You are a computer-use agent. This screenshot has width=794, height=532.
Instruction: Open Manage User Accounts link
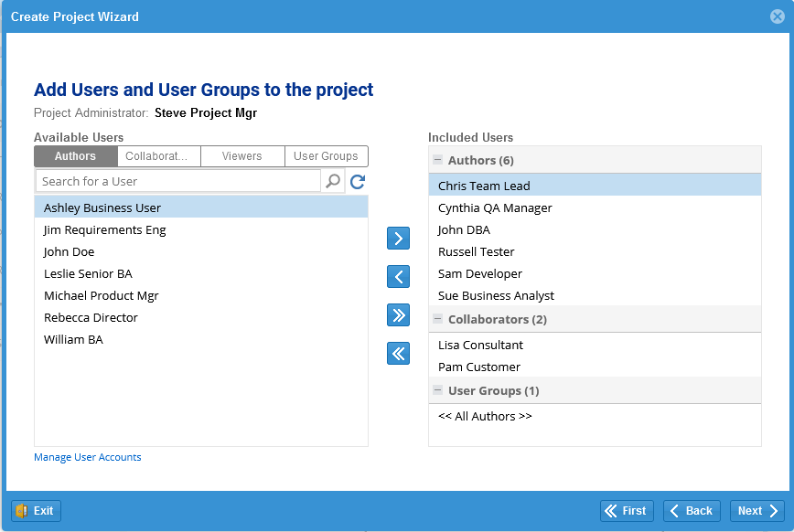pos(88,457)
